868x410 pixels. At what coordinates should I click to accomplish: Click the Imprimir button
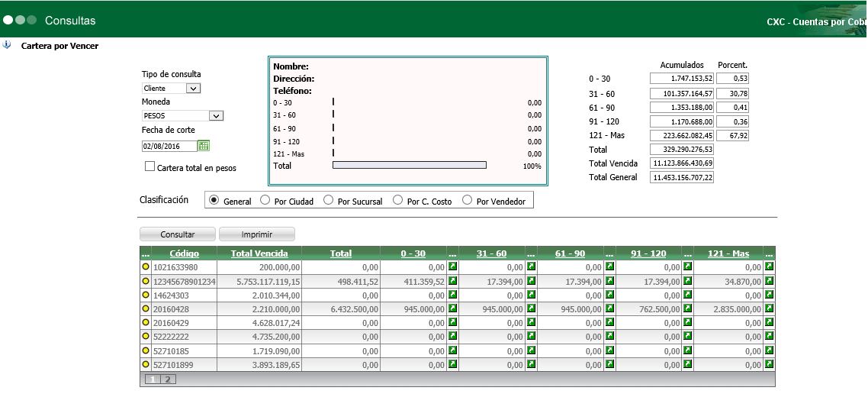(257, 234)
